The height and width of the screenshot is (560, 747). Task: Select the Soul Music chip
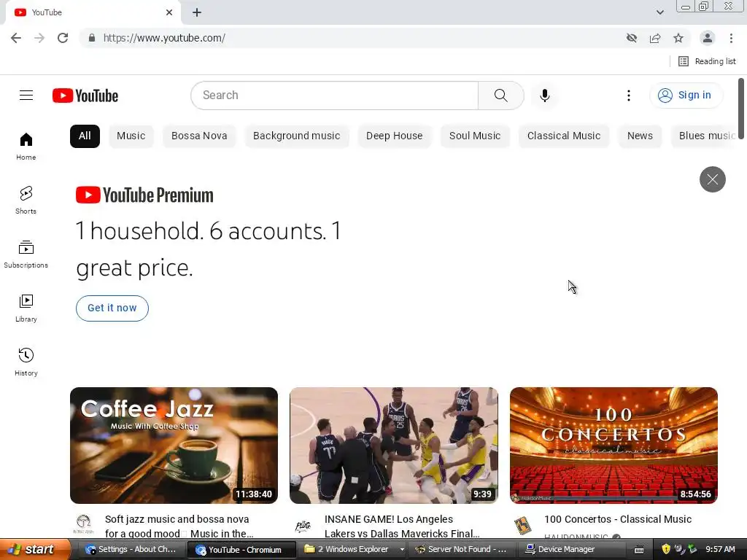coord(475,136)
